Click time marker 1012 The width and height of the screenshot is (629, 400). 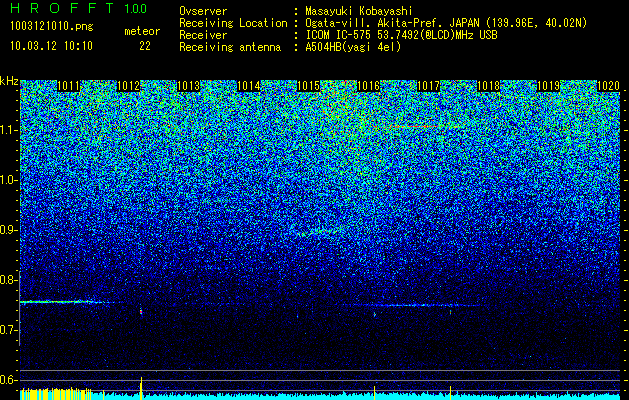[x=128, y=86]
